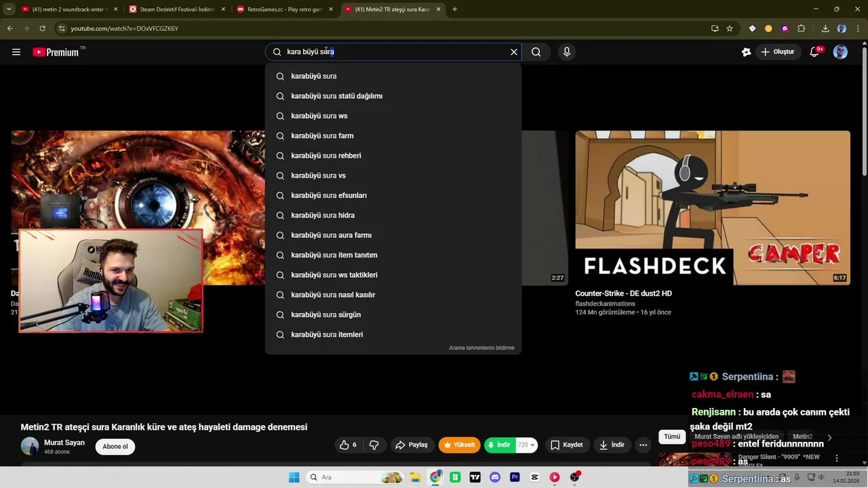Choose karabüyü sura sürgün suggestion
The width and height of the screenshot is (868, 488).
[393, 314]
